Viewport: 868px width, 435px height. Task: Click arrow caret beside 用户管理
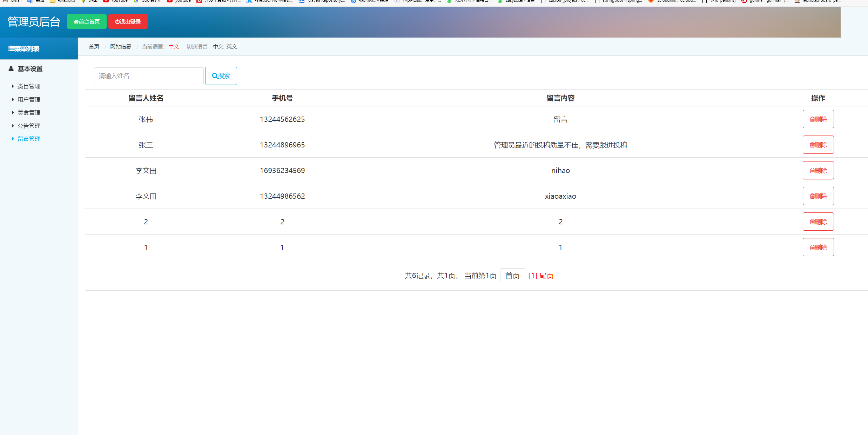[x=13, y=99]
